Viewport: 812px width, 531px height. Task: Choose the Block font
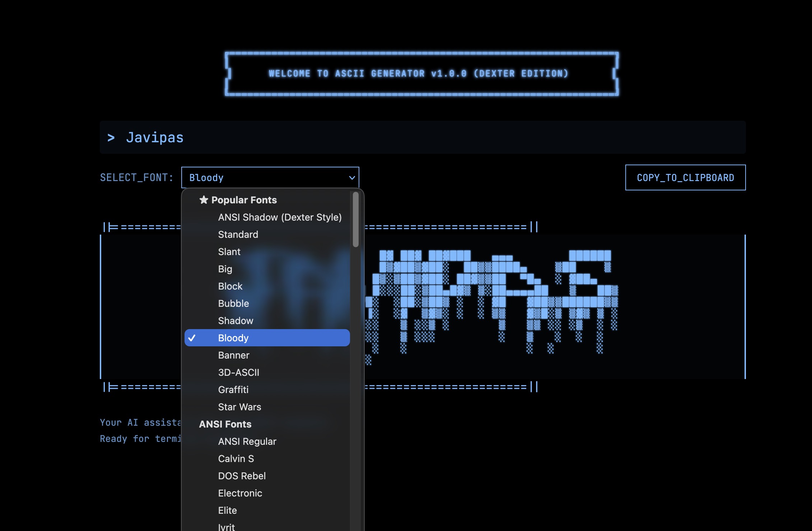coord(230,286)
